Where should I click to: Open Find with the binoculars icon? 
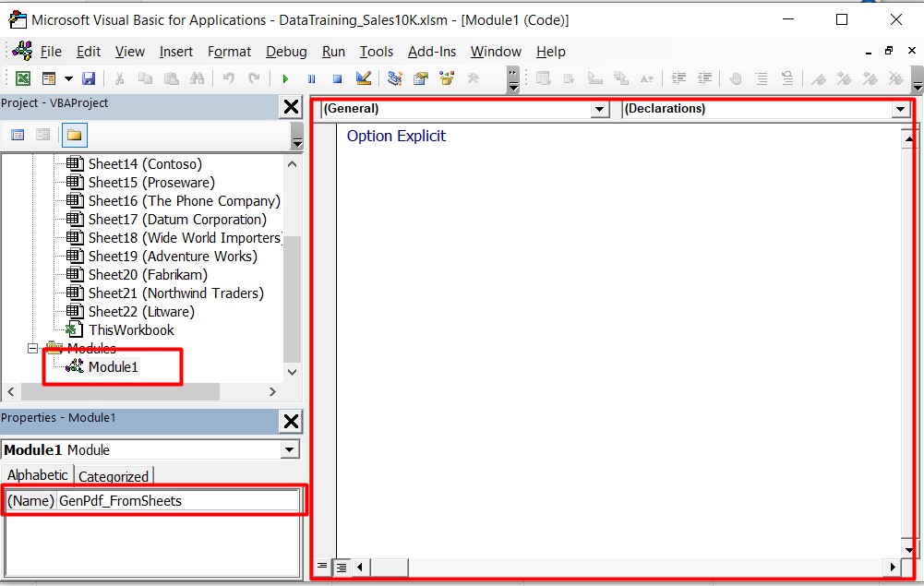(197, 78)
